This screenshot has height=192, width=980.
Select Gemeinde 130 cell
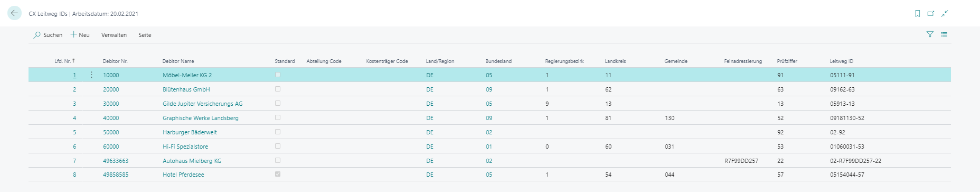[x=670, y=118]
